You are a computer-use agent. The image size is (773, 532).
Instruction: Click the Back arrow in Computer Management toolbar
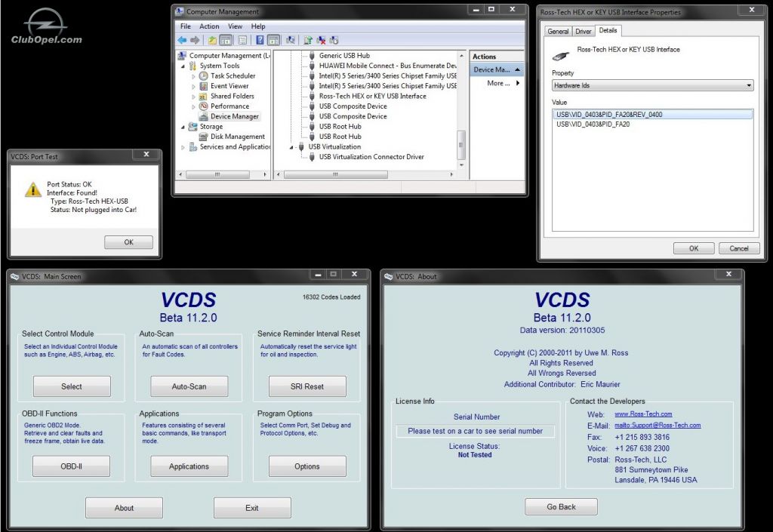pyautogui.click(x=182, y=40)
